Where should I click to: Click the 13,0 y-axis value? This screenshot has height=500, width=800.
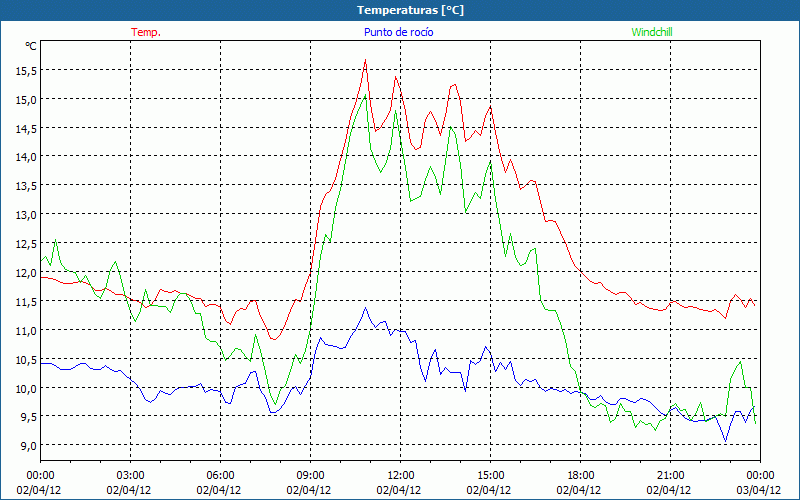click(x=26, y=215)
